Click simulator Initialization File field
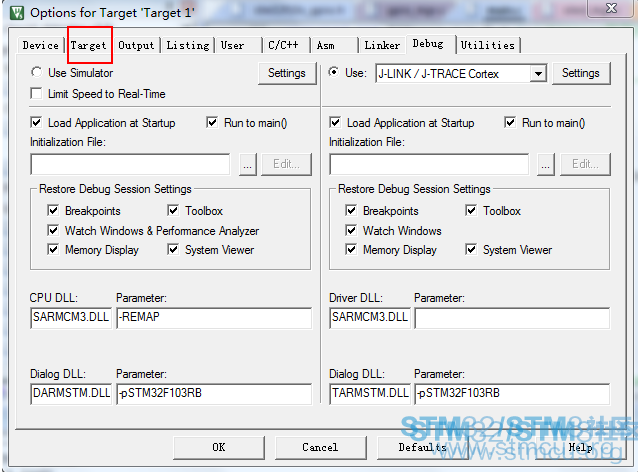This screenshot has height=472, width=638. pyautogui.click(x=130, y=164)
